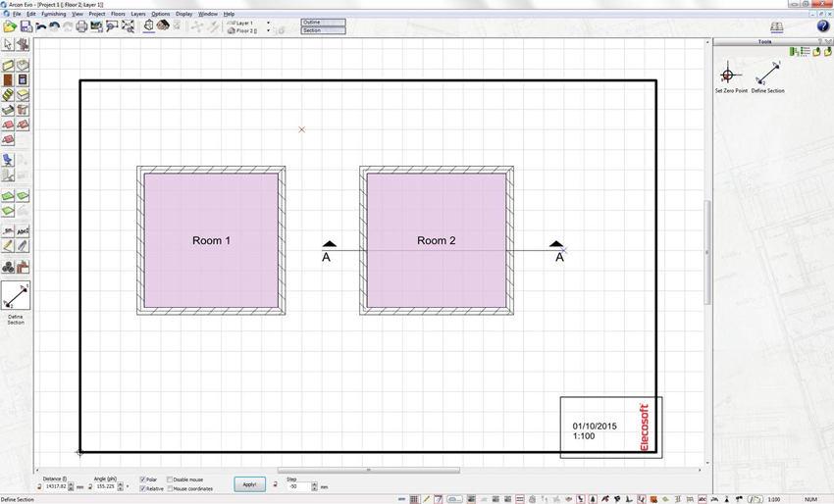834x504 pixels.
Task: Open the Project menu
Action: point(97,14)
